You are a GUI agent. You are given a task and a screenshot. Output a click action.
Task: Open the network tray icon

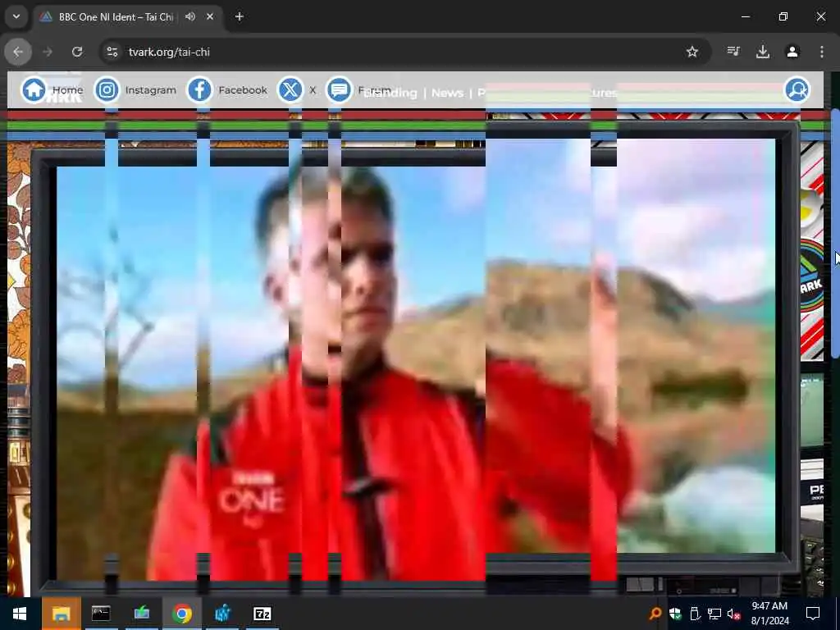(x=714, y=614)
